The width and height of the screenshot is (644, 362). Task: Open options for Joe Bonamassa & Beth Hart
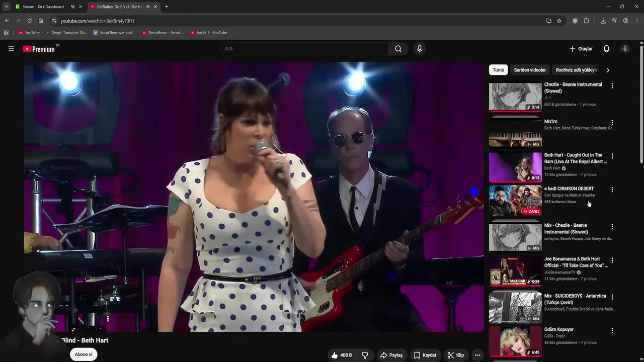612,260
